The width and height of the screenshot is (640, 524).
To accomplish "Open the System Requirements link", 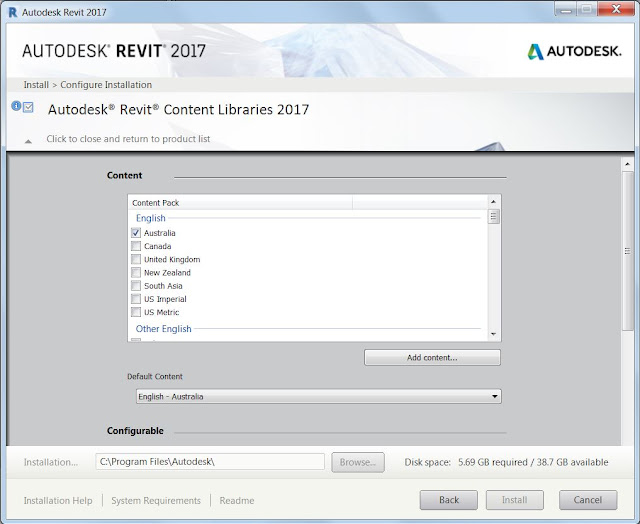I will [x=156, y=500].
